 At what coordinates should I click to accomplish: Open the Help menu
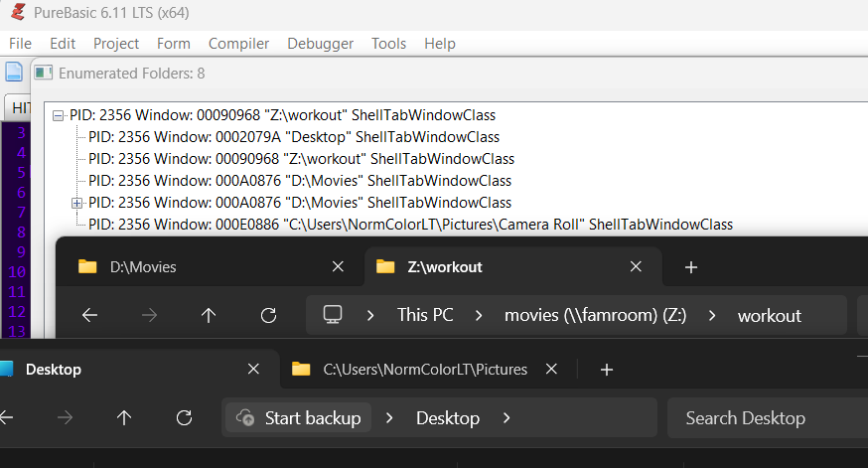pyautogui.click(x=440, y=43)
